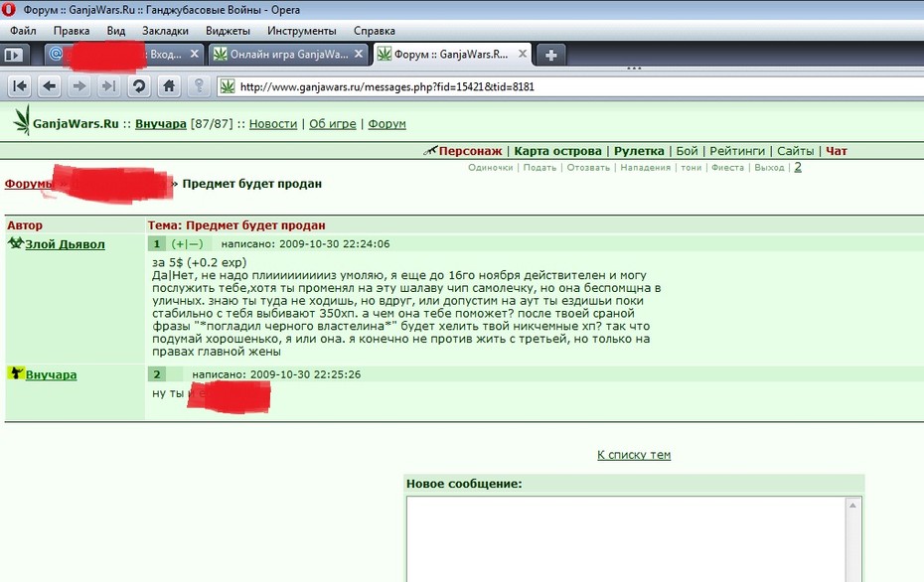Click the number 2 link after Выход
The height and width of the screenshot is (582, 924).
[x=798, y=167]
